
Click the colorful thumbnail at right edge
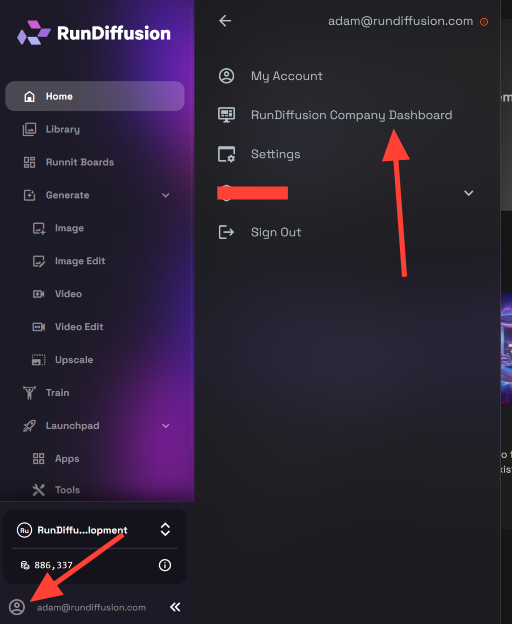(x=506, y=348)
